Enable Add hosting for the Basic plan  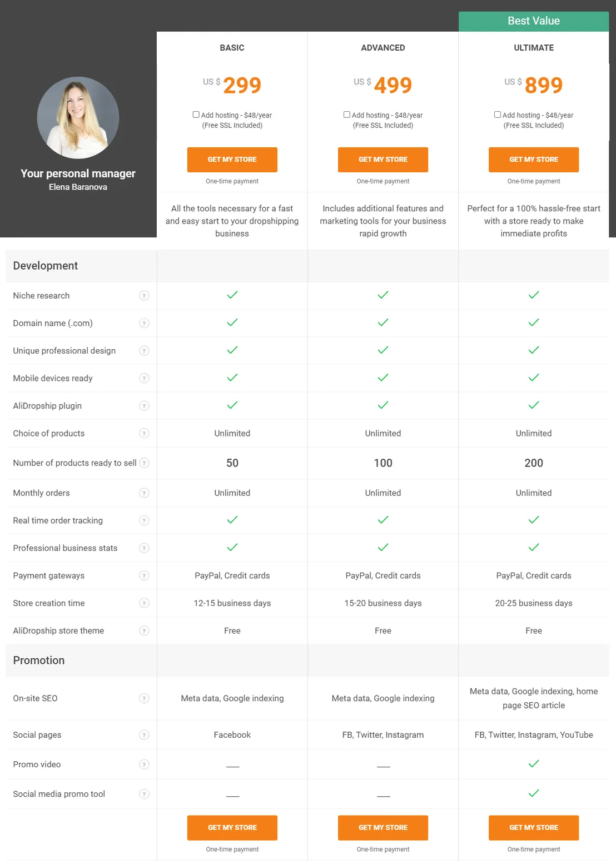click(196, 114)
